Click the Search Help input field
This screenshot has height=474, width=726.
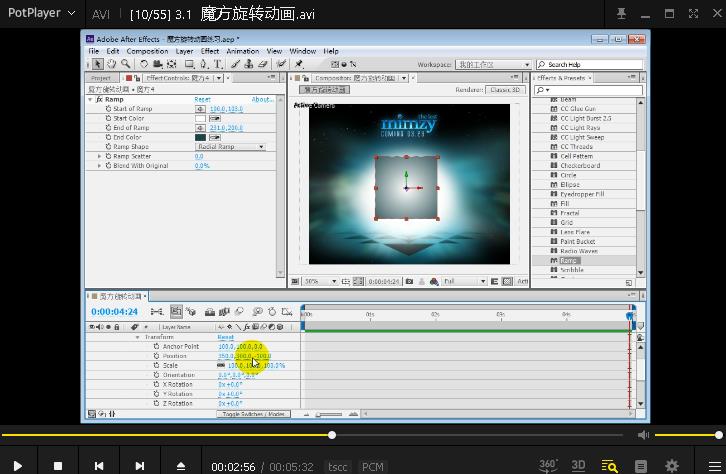589,64
